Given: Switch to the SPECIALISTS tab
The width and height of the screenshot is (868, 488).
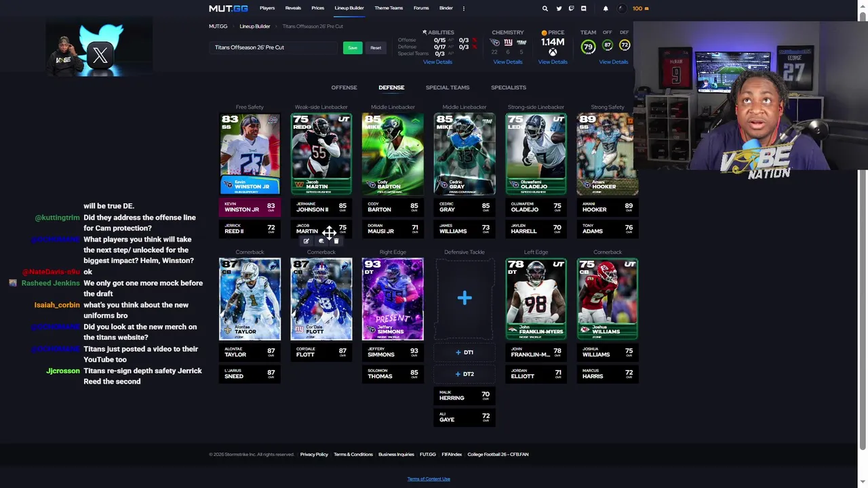Looking at the screenshot, I should tap(509, 87).
